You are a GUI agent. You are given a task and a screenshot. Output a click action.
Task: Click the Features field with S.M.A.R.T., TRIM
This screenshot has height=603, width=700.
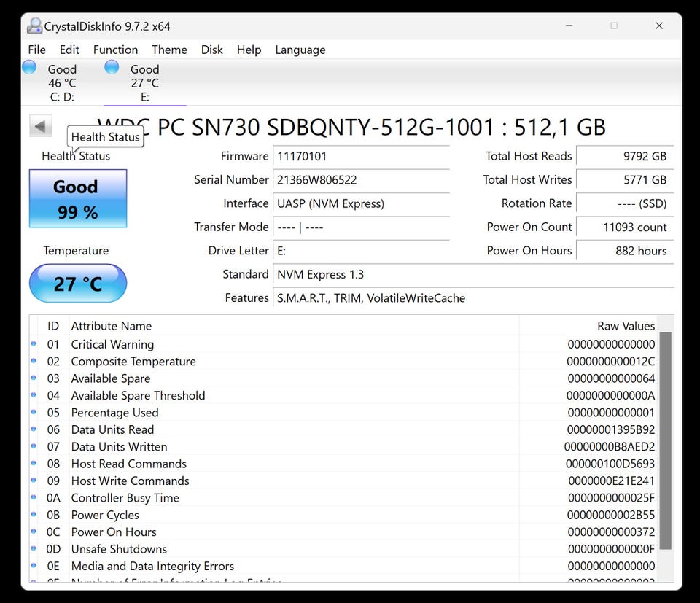tap(473, 298)
